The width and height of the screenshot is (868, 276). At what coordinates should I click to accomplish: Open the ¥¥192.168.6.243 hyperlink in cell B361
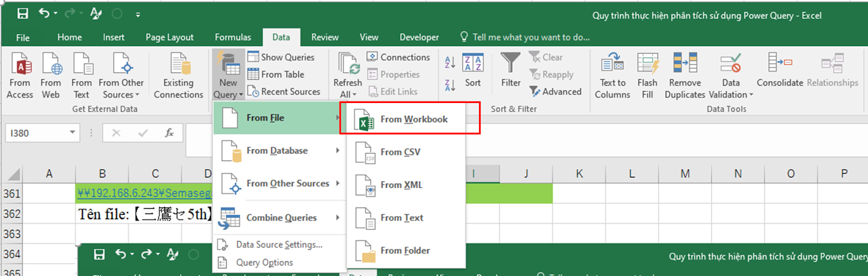[144, 194]
